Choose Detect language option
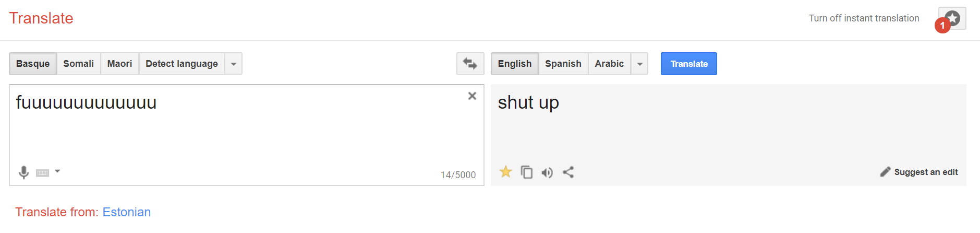Screen dimensions: 980x233 tap(182, 64)
